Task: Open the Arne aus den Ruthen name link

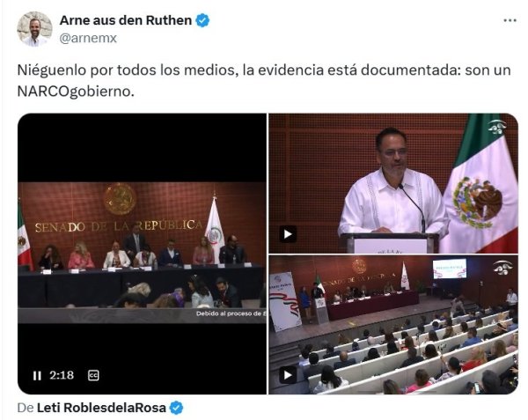Action: pyautogui.click(x=126, y=20)
